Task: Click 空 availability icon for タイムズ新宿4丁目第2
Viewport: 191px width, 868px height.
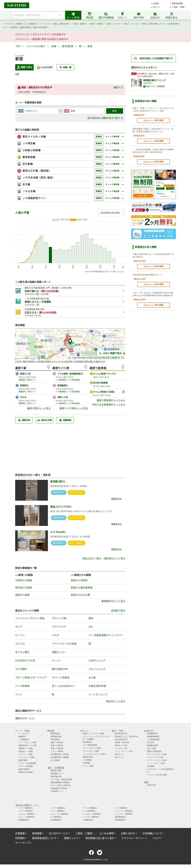Action: (x=123, y=392)
